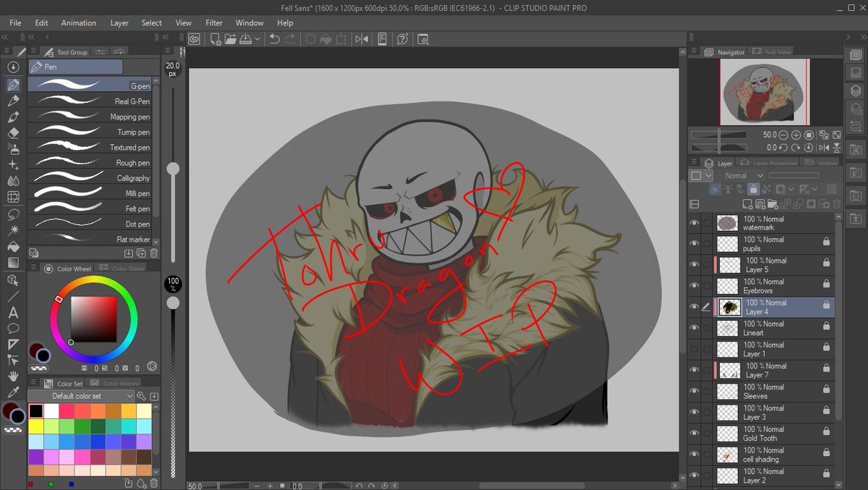Image resolution: width=868 pixels, height=490 pixels.
Task: Open the Default color set dropdown
Action: (81, 396)
